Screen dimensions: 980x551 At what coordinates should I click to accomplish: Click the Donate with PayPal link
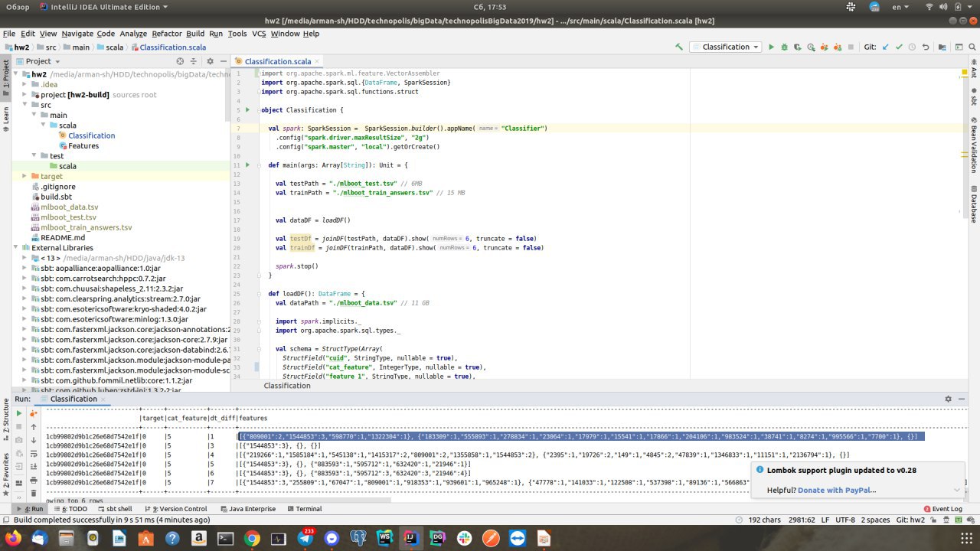(x=838, y=490)
